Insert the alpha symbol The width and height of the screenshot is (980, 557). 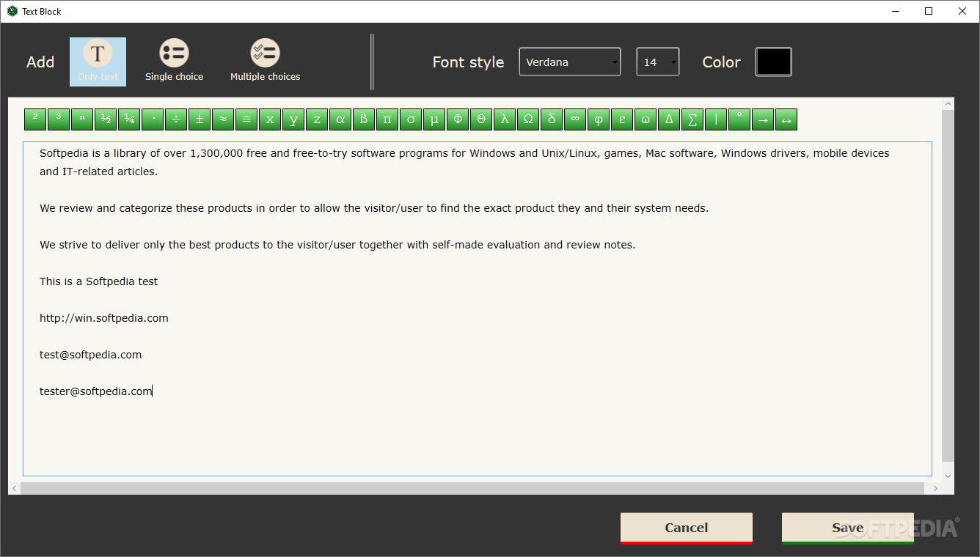pos(340,119)
